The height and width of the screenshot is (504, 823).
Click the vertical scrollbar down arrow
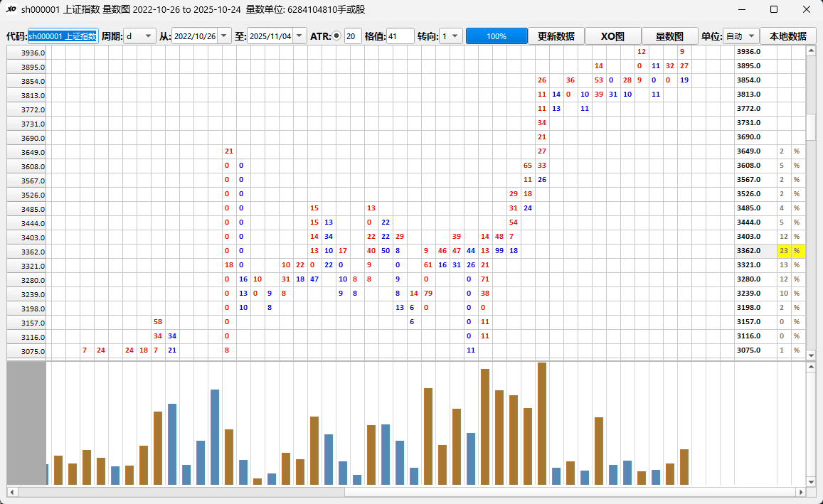811,355
